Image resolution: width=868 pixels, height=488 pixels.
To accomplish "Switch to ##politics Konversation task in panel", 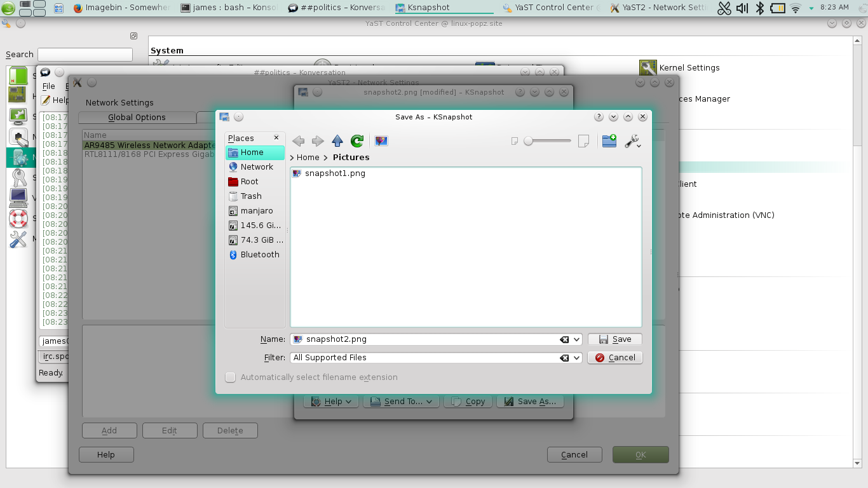I will (x=336, y=8).
